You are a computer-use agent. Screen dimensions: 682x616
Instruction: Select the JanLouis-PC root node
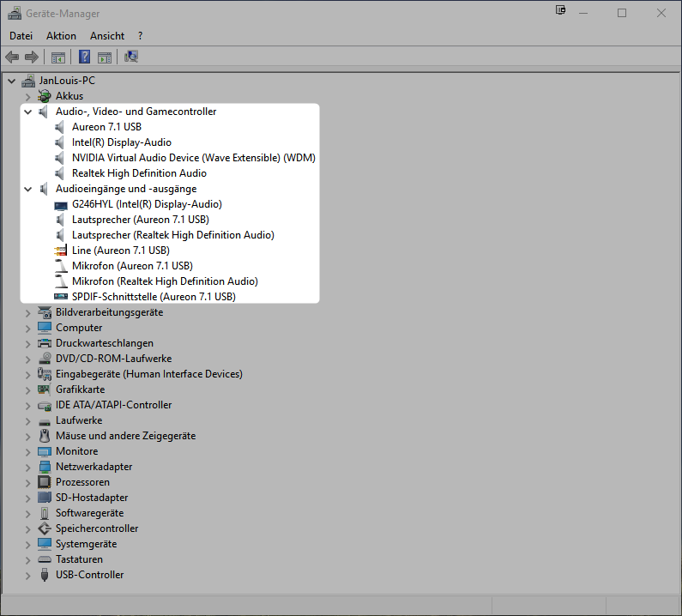[67, 81]
